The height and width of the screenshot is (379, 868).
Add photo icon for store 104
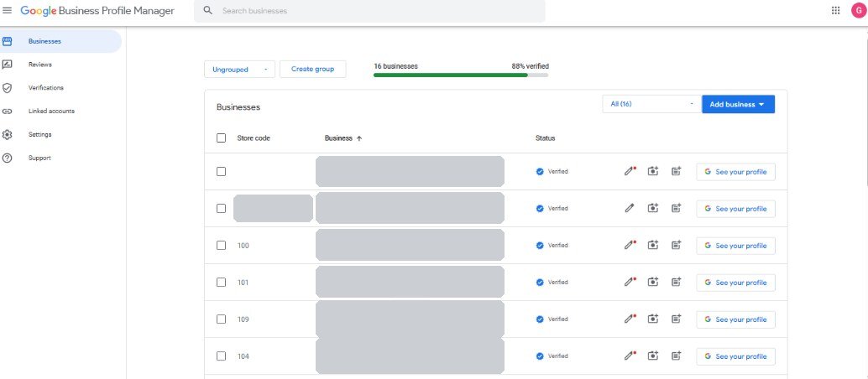coord(653,356)
